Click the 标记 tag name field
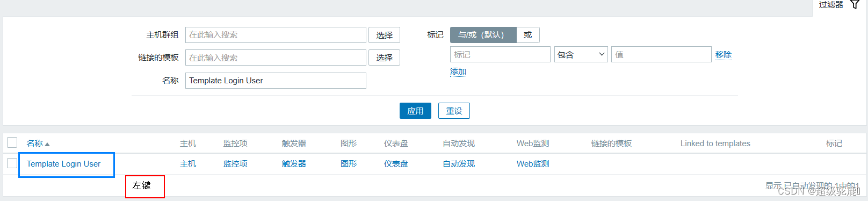The width and height of the screenshot is (868, 201). (x=500, y=54)
